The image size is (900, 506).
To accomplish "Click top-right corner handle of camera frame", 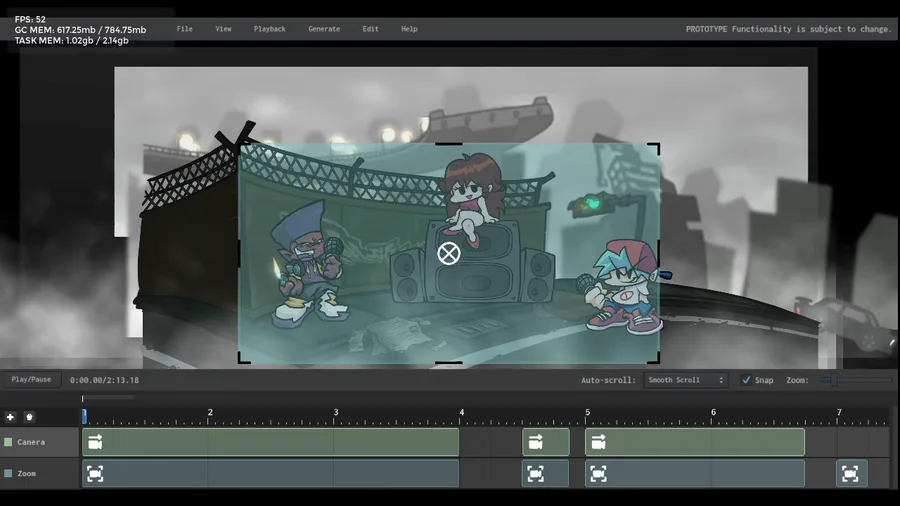I will (654, 149).
